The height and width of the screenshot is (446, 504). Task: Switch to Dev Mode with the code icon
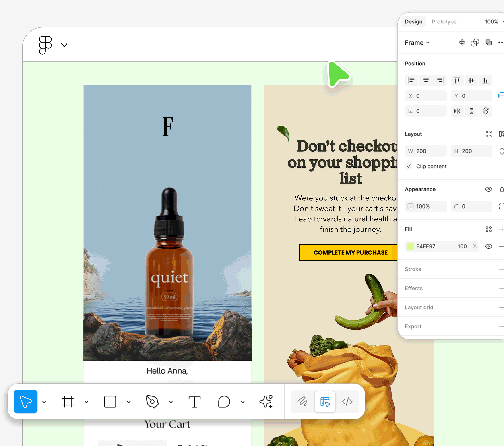[x=347, y=401]
